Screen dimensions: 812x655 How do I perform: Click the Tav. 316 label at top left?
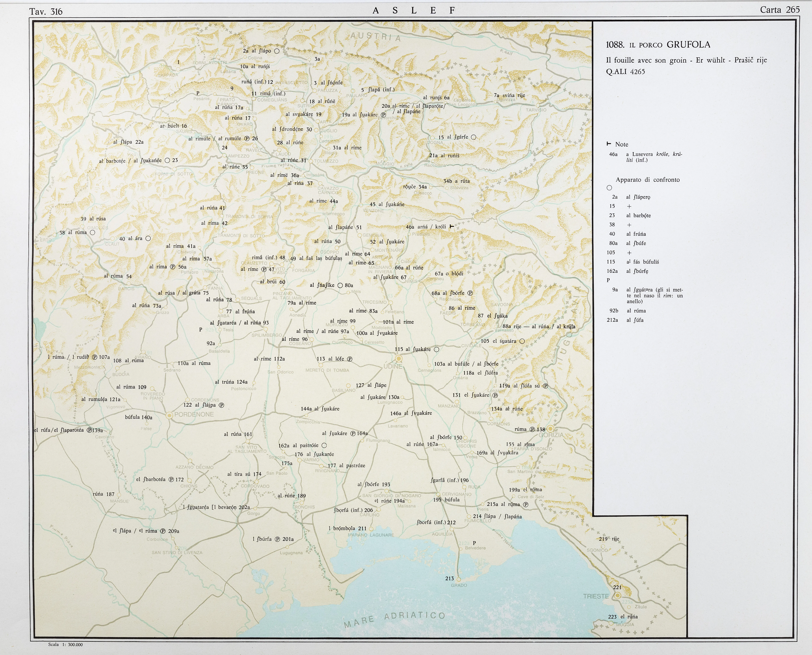46,12
